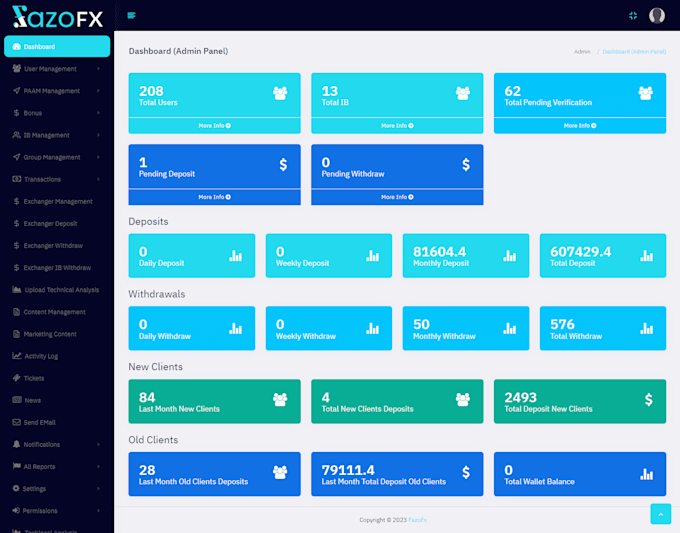This screenshot has width=680, height=533.
Task: Click the Settings gear icon
Action: pos(16,488)
